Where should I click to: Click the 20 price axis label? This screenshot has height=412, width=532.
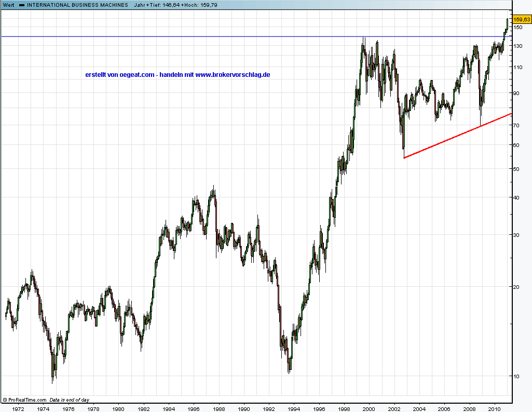(516, 287)
